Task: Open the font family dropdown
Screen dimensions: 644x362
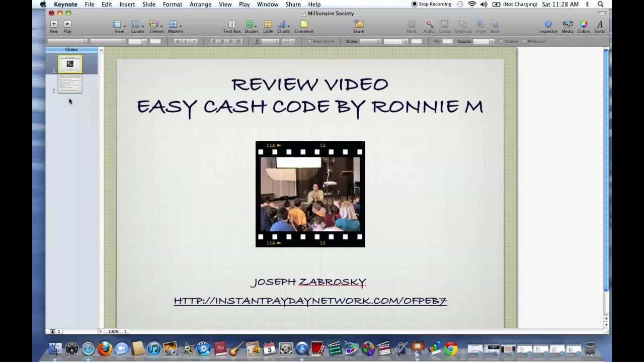Action: [x=67, y=41]
